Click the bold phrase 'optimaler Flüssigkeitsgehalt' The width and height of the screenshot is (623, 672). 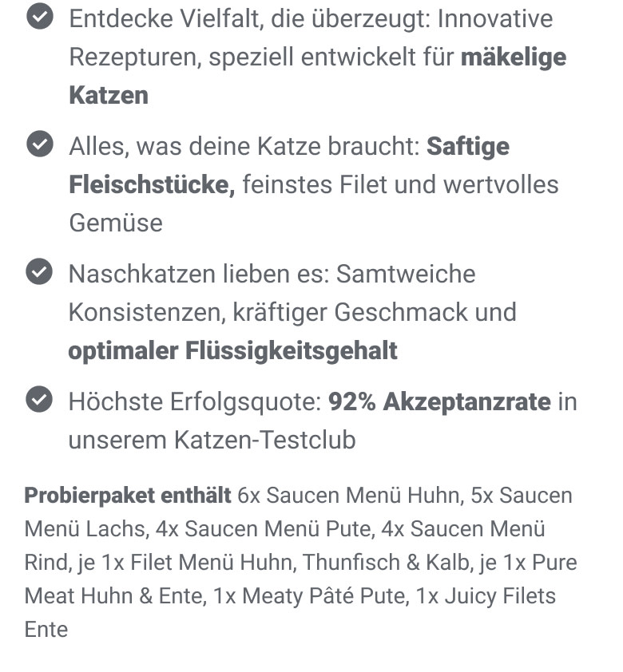(x=232, y=351)
